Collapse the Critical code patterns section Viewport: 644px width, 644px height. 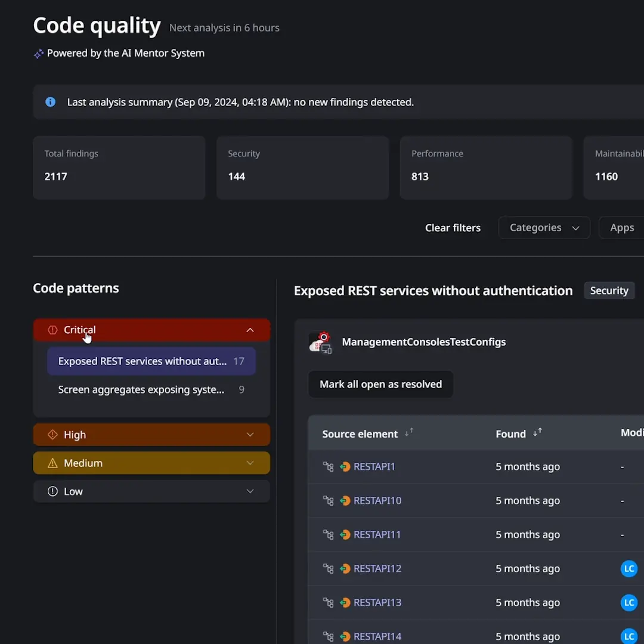[x=250, y=330]
